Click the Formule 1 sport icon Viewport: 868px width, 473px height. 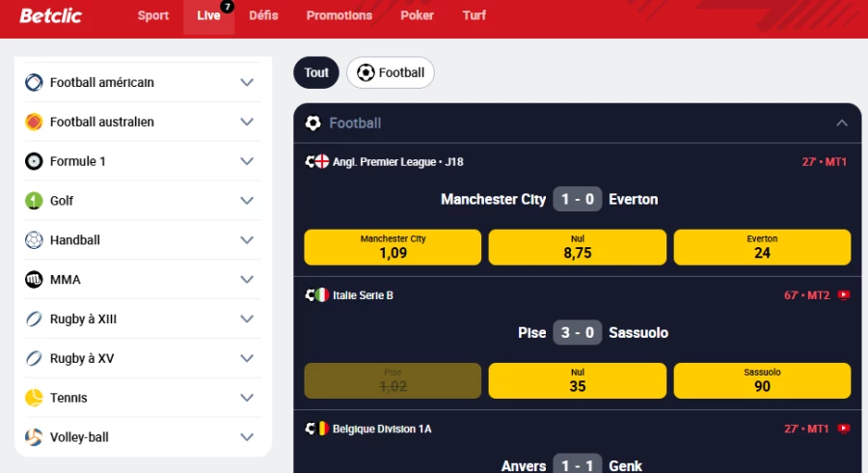[x=34, y=161]
